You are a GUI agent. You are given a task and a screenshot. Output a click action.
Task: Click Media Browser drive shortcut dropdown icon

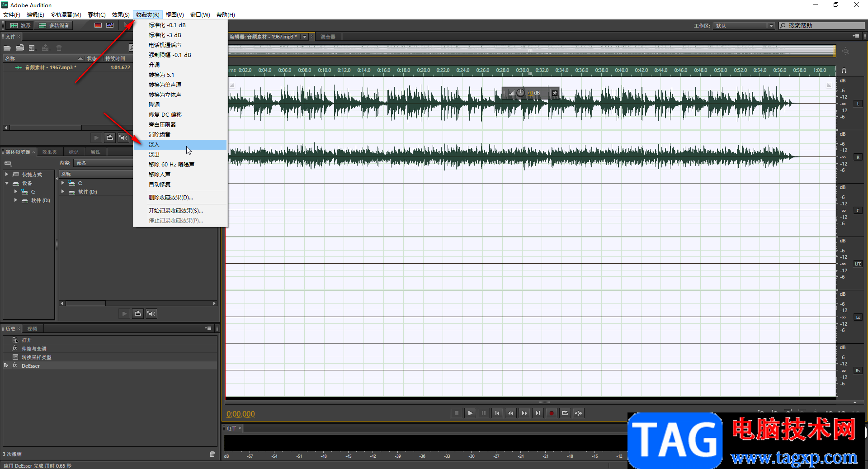click(x=8, y=163)
